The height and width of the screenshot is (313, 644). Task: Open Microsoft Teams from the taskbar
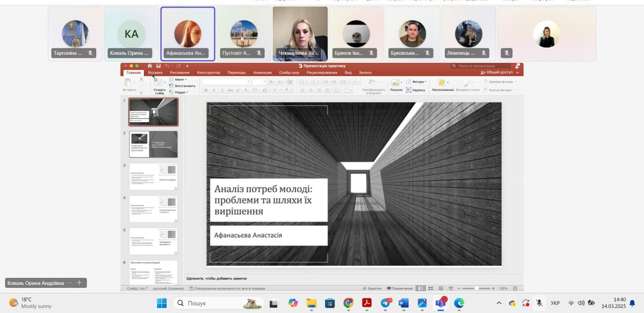441,303
